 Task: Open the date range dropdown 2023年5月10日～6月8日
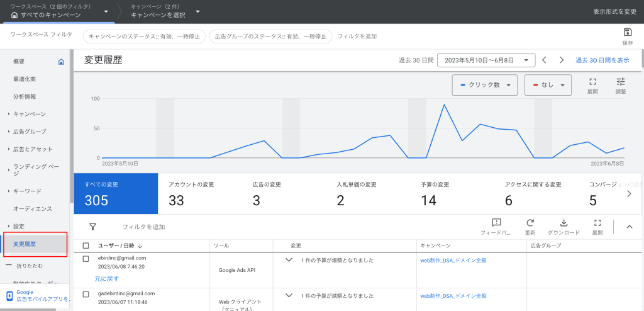(x=486, y=60)
